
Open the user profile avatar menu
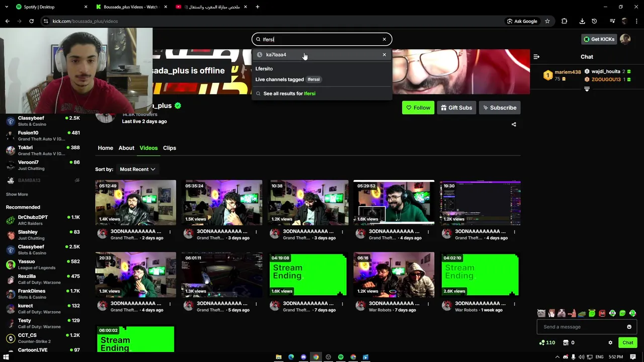[625, 39]
